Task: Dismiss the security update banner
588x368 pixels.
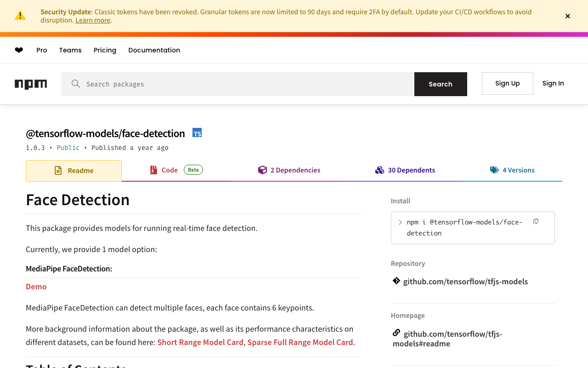Action: tap(568, 16)
